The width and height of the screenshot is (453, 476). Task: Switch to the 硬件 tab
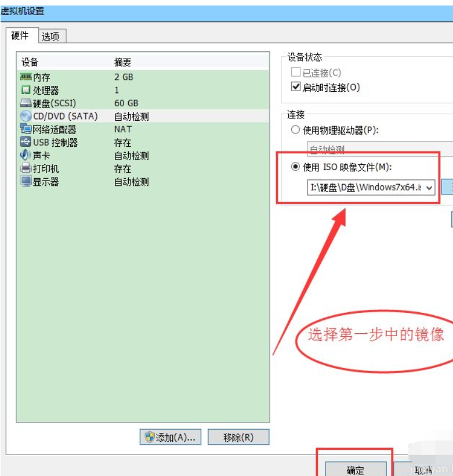point(20,35)
